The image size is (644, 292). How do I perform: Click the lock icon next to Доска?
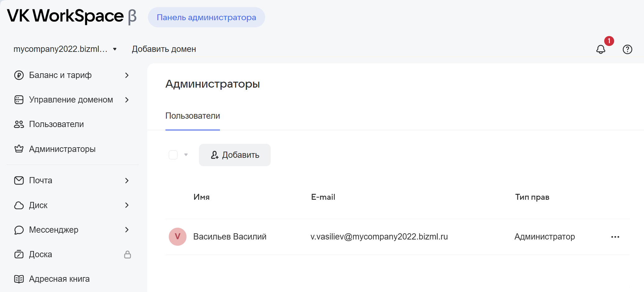pyautogui.click(x=127, y=254)
